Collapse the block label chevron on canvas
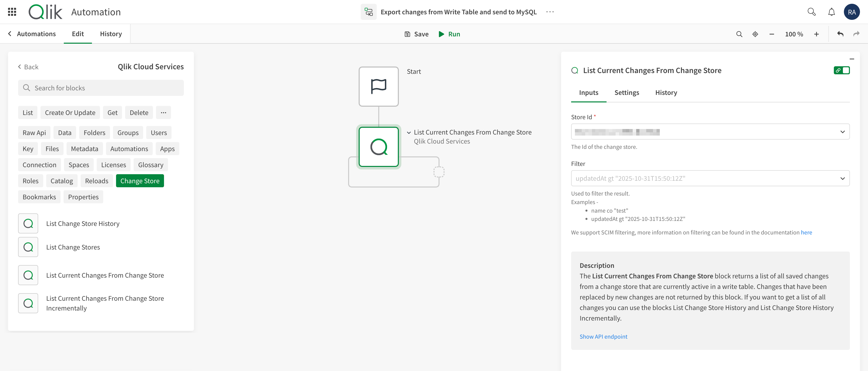Image resolution: width=868 pixels, height=371 pixels. pos(409,132)
